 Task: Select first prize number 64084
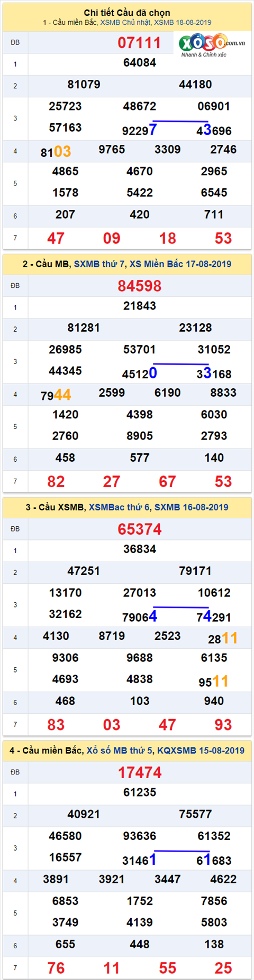point(140,63)
